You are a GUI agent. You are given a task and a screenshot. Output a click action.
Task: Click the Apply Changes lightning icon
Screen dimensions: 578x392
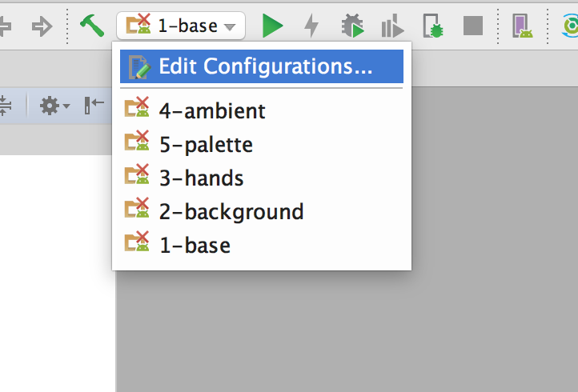coord(311,26)
